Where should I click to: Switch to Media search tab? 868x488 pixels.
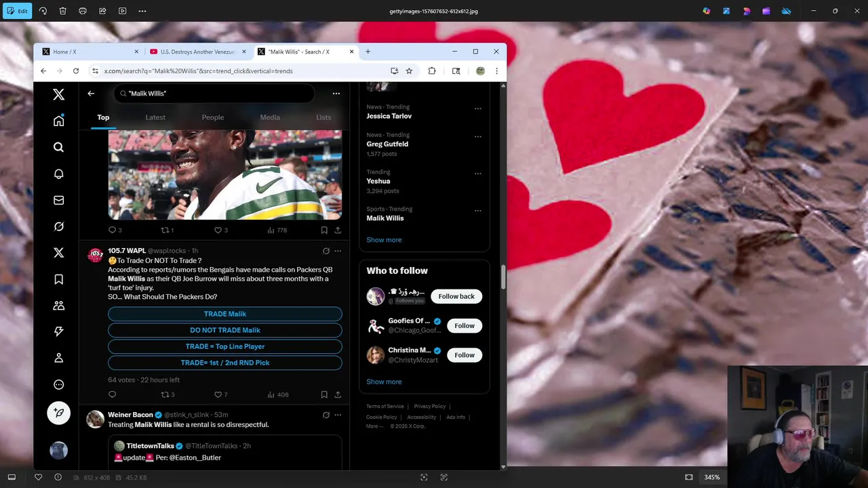click(270, 117)
